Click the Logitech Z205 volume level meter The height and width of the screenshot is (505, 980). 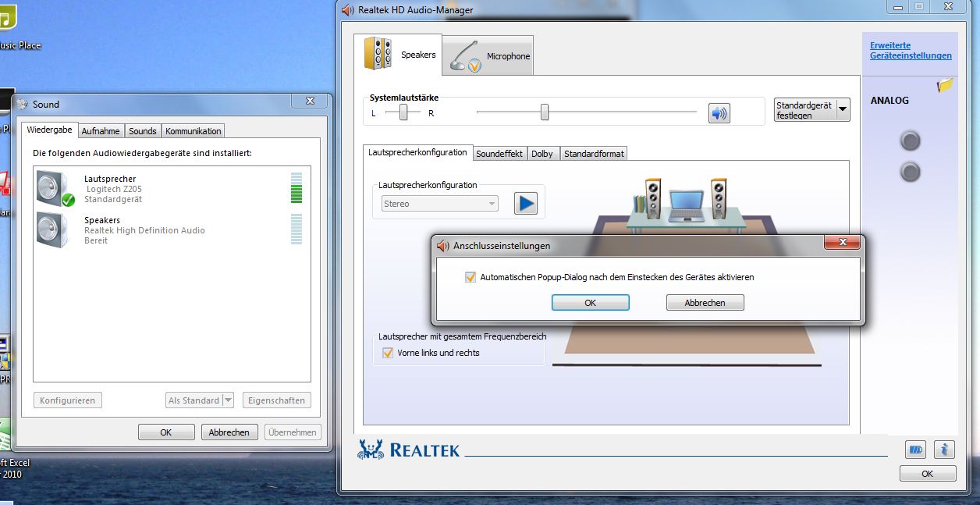296,188
